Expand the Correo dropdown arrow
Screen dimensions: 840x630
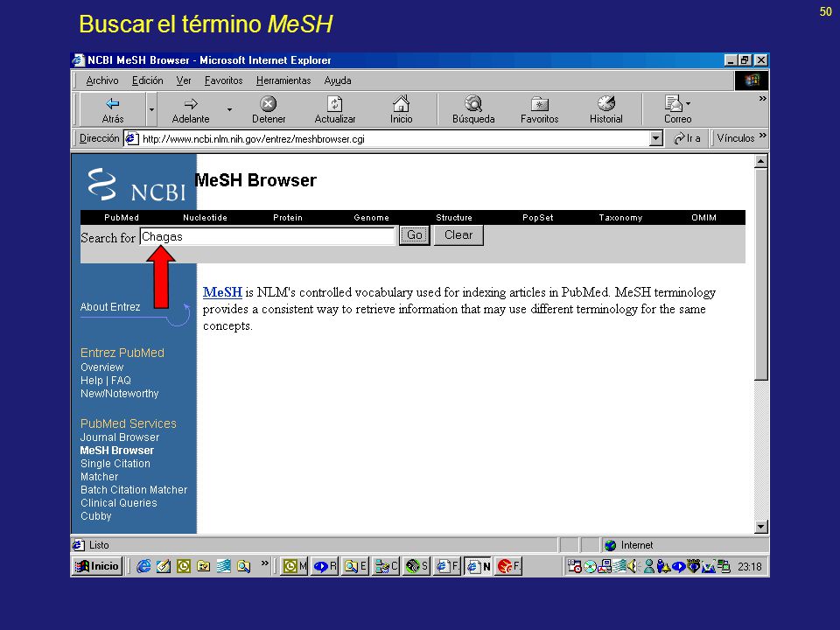pos(689,103)
